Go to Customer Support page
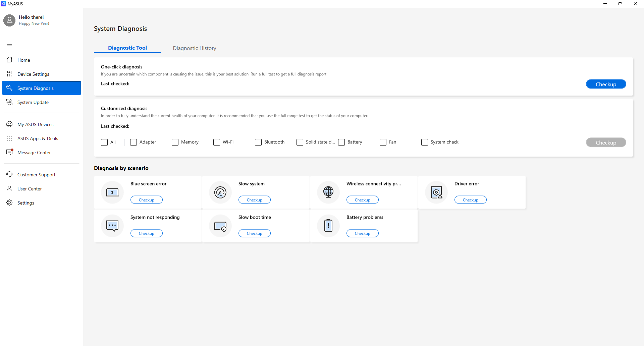Image resolution: width=644 pixels, height=346 pixels. point(36,175)
